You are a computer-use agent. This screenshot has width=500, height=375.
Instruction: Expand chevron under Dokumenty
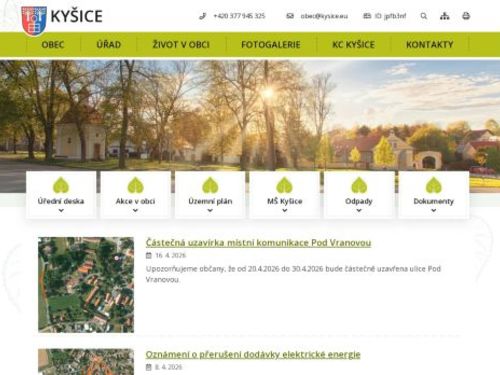pyautogui.click(x=434, y=210)
